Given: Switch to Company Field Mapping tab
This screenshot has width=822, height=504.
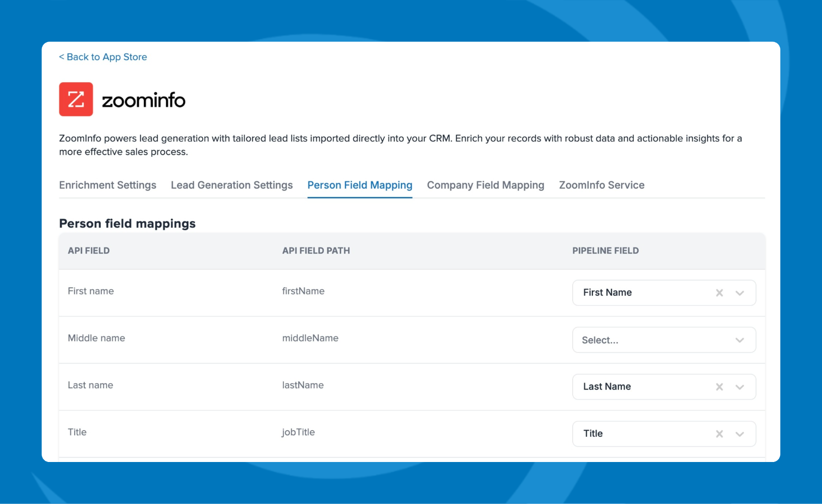Looking at the screenshot, I should pyautogui.click(x=485, y=185).
